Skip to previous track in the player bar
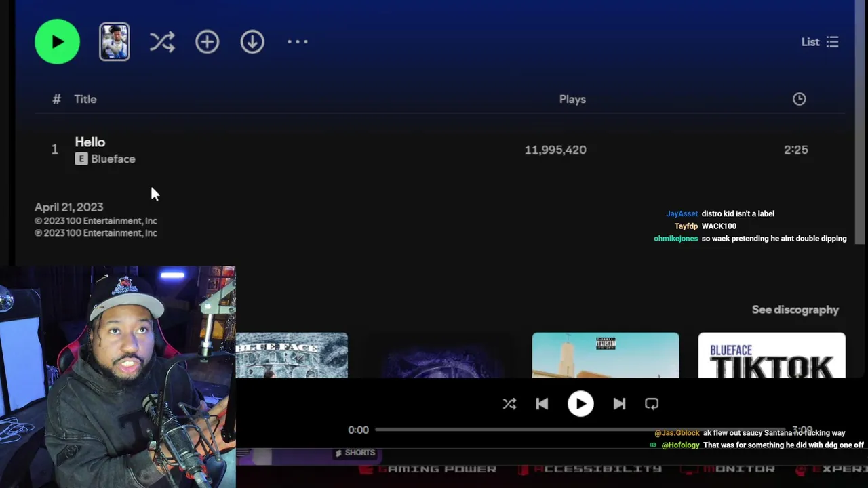 [x=542, y=404]
